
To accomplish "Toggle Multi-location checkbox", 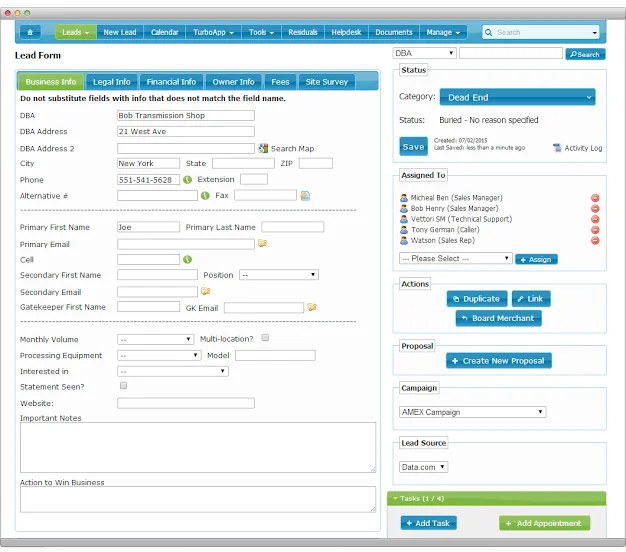I will 265,338.
